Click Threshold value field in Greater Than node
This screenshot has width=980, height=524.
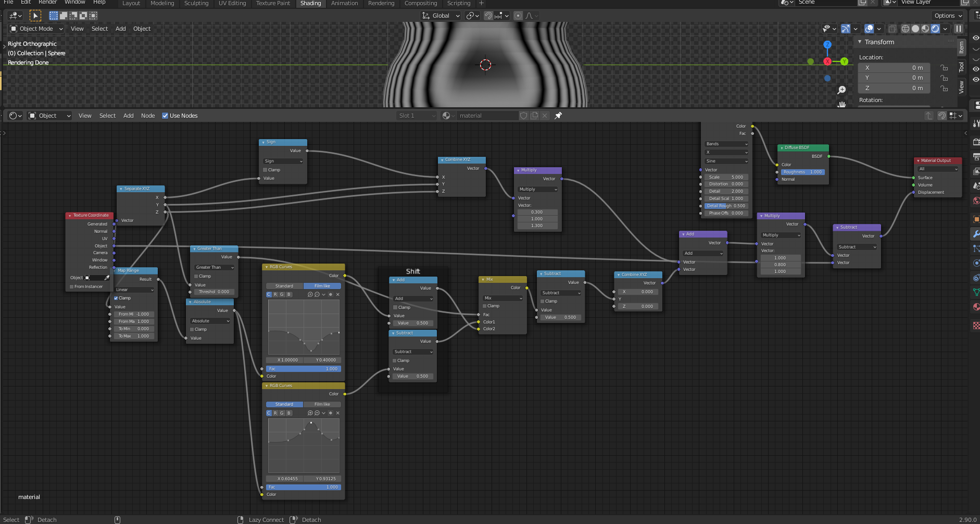214,292
